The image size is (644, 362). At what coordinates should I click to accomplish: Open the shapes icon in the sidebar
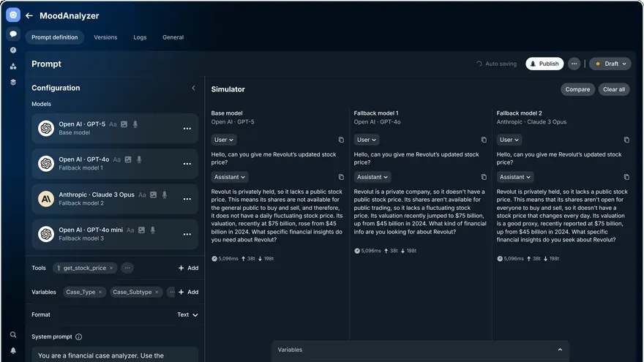13,66
